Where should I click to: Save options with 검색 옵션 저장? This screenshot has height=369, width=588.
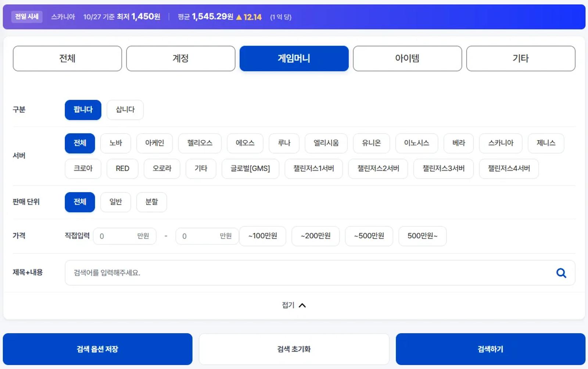pos(98,349)
